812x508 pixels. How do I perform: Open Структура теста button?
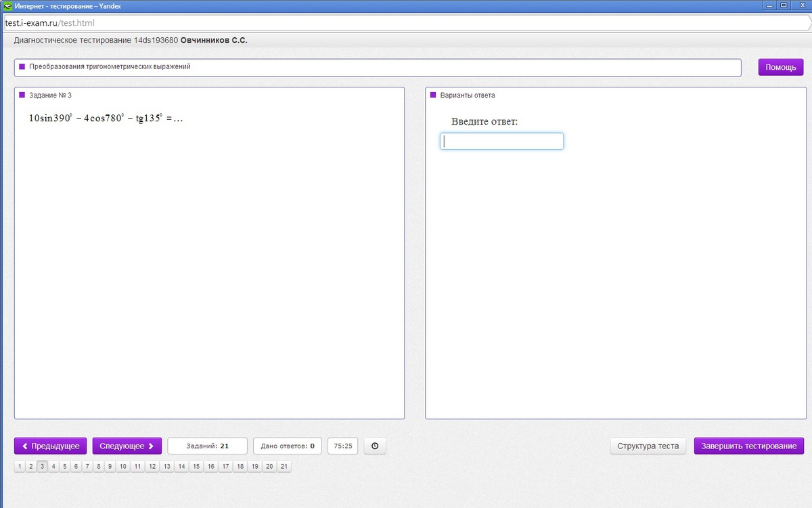pyautogui.click(x=648, y=446)
